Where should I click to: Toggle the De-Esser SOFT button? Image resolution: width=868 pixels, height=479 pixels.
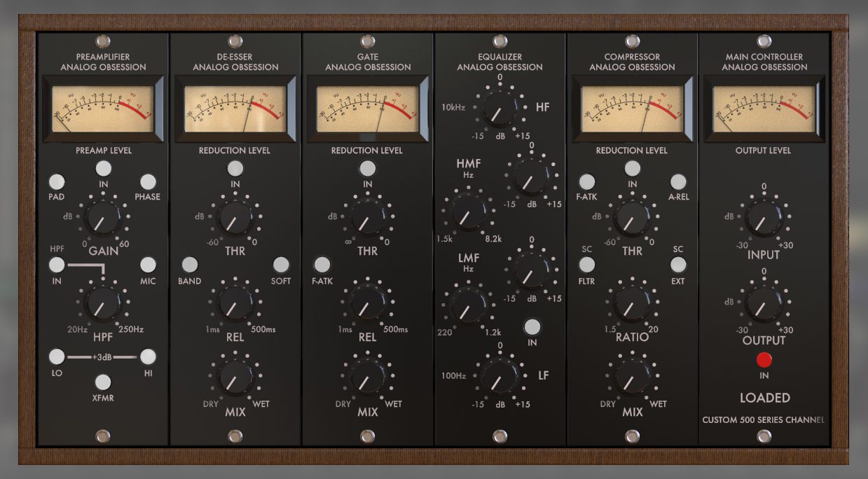pos(281,265)
